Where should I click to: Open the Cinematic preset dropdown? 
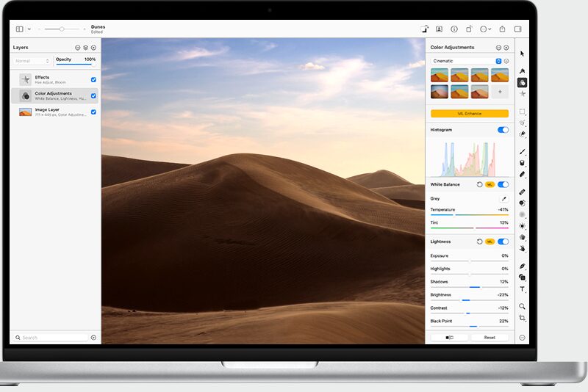(x=498, y=61)
